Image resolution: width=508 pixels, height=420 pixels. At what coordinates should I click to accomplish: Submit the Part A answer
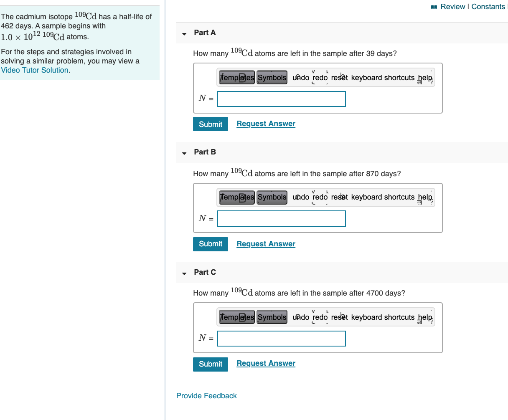pyautogui.click(x=210, y=124)
